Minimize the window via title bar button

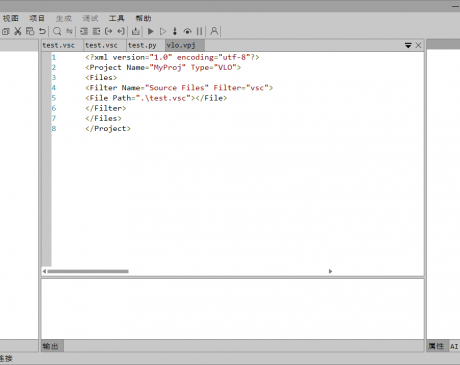coord(455,6)
